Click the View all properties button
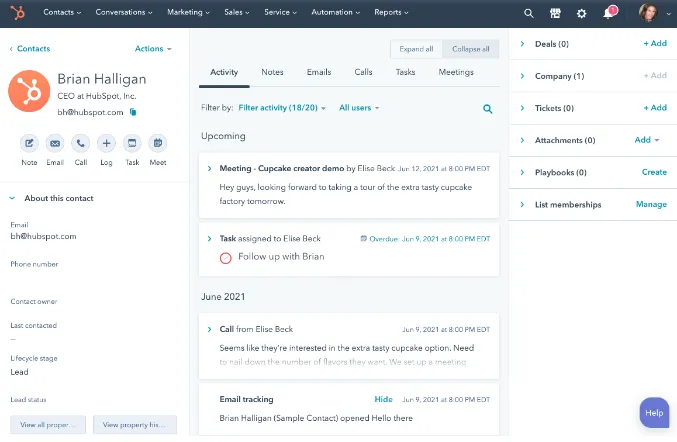The width and height of the screenshot is (677, 442). click(48, 425)
